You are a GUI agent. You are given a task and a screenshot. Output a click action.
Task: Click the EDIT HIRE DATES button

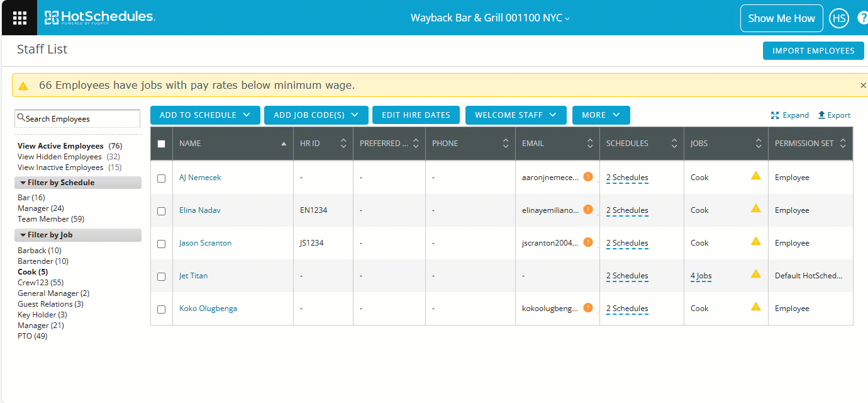pos(416,115)
